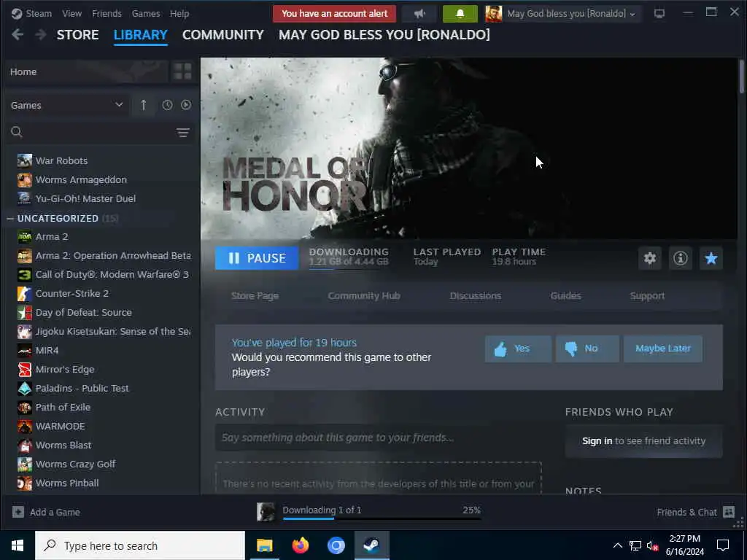This screenshot has height=560, width=747.
Task: Pause the Medal of Honor download
Action: [257, 258]
